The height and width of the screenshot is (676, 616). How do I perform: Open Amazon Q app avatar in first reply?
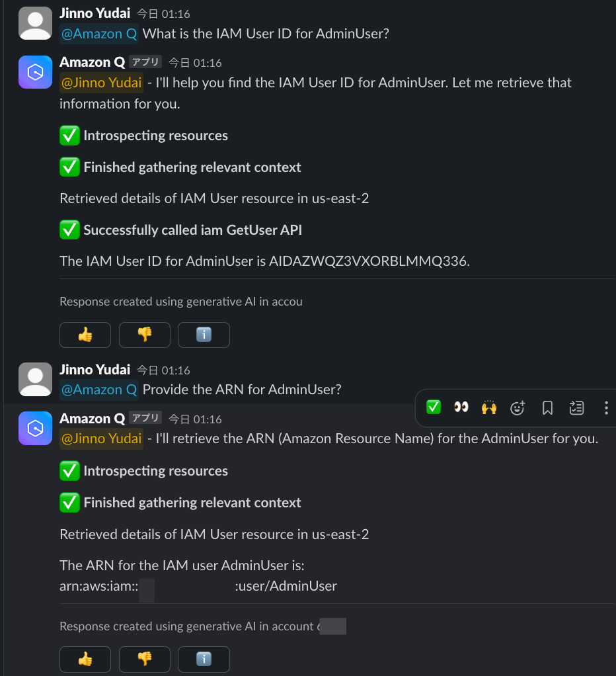pos(35,72)
